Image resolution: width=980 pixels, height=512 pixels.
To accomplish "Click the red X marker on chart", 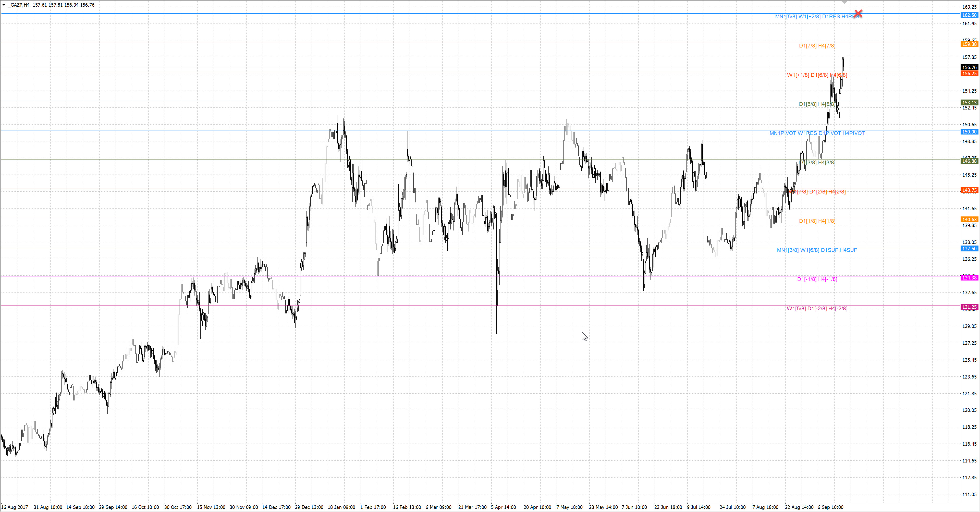I will pos(858,14).
